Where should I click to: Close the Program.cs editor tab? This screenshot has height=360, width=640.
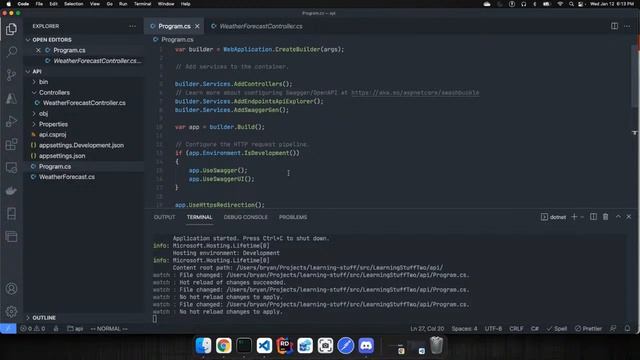[x=197, y=26]
